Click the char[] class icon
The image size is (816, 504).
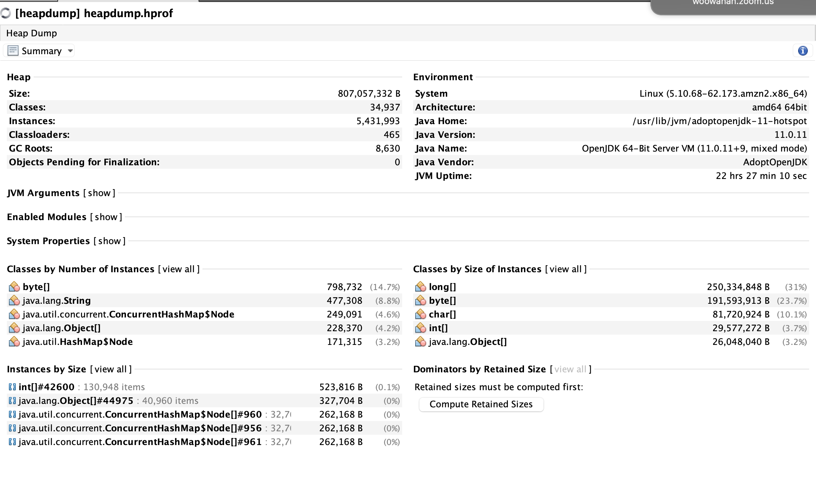click(420, 314)
